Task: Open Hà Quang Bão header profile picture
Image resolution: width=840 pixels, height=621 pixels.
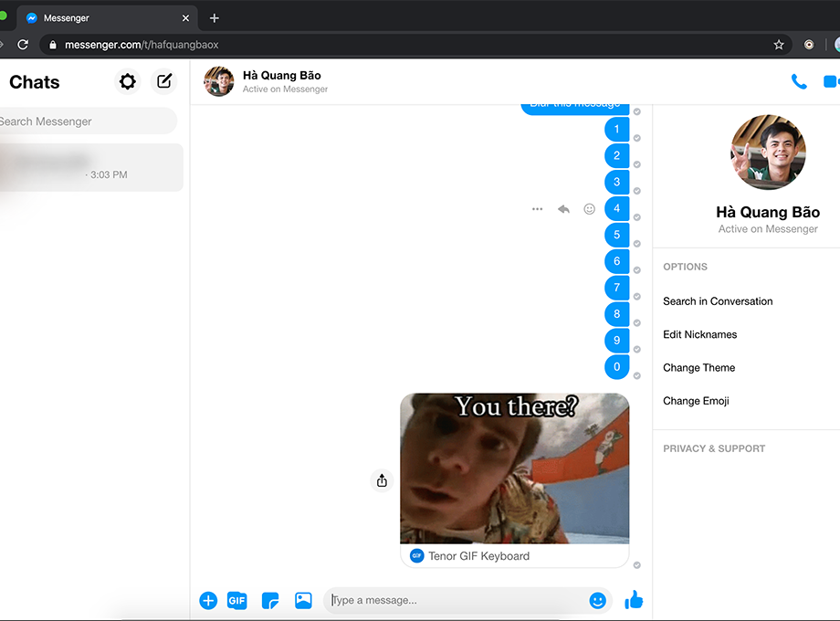Action: (218, 81)
